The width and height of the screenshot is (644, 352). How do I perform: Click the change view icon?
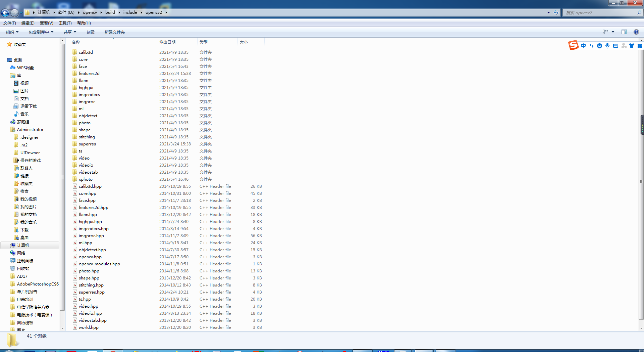coord(606,32)
